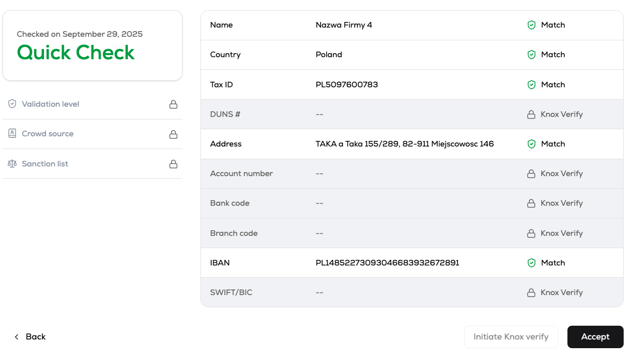Click the Sanction list scales icon
Viewport: 639px width, 364px height.
(12, 164)
